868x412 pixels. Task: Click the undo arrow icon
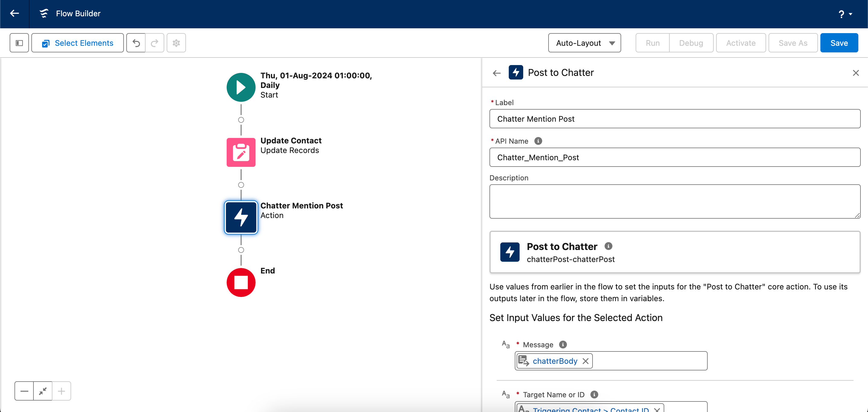click(x=136, y=43)
